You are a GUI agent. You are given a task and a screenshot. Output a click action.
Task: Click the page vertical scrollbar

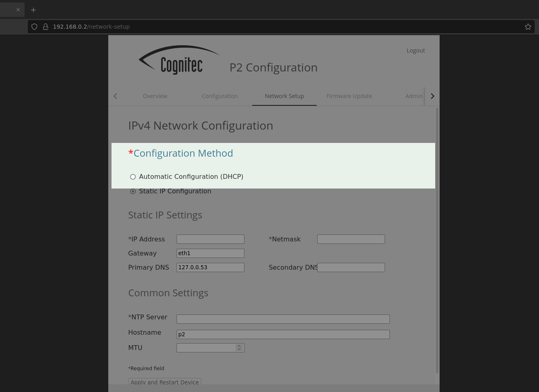point(437,240)
